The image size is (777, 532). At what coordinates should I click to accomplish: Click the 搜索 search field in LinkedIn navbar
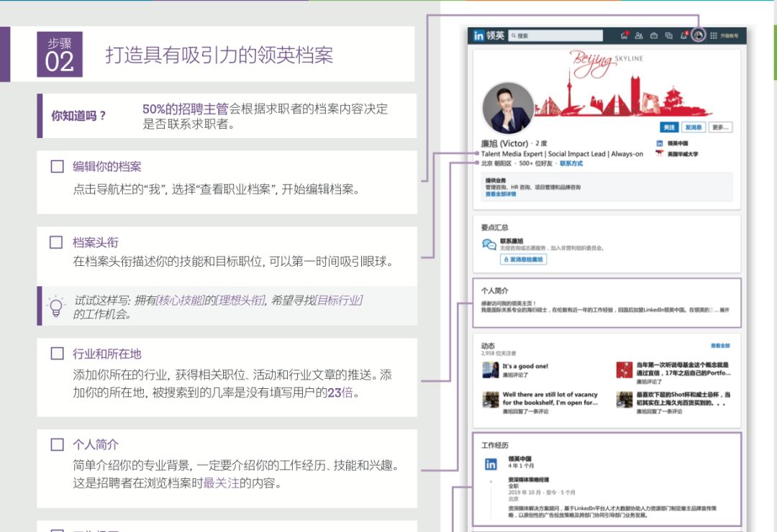click(x=555, y=36)
